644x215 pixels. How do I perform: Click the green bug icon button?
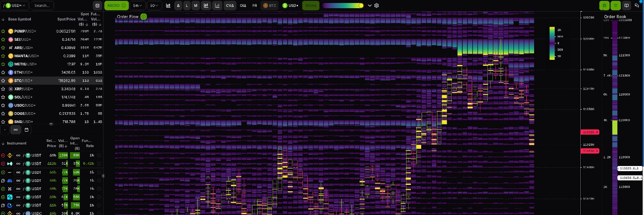[605, 6]
